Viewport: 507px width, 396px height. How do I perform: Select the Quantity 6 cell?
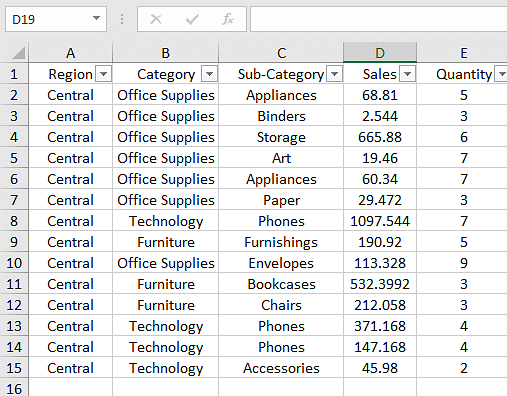point(463,137)
